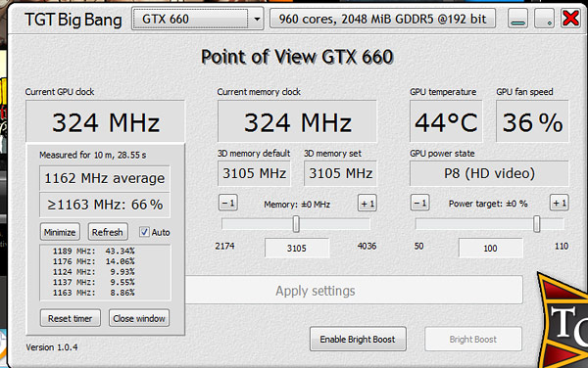
Task: Click the Point of View GTX 660 heading
Action: pos(297,57)
